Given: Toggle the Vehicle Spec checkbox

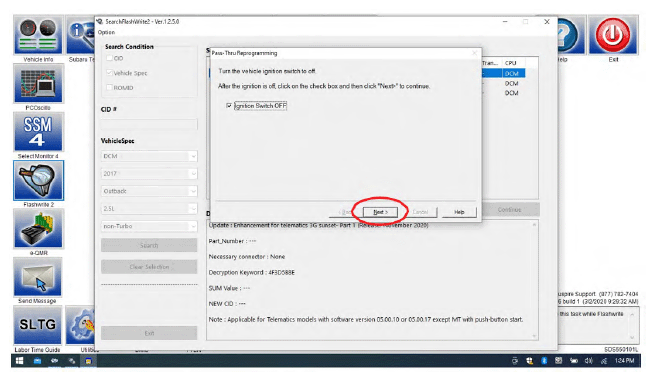Looking at the screenshot, I should pos(109,73).
